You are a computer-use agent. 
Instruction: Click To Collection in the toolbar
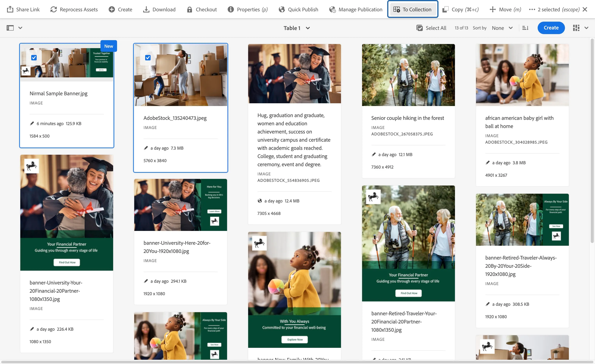[412, 9]
